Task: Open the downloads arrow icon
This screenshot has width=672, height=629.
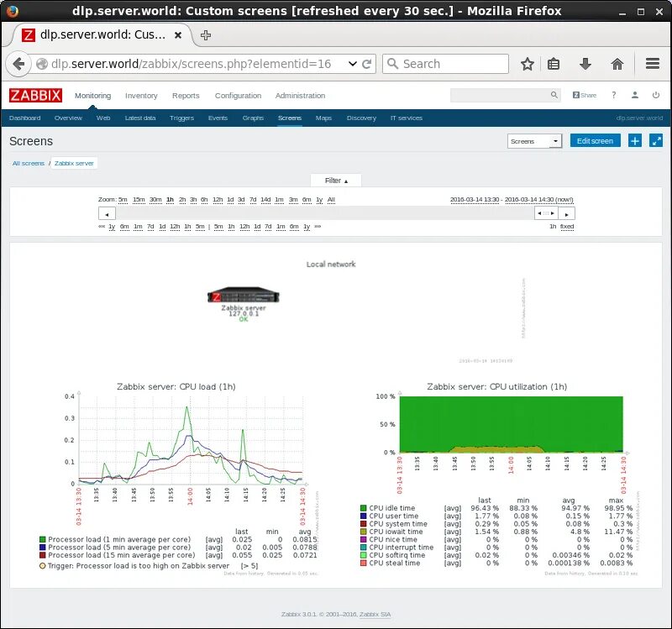Action: 585,65
